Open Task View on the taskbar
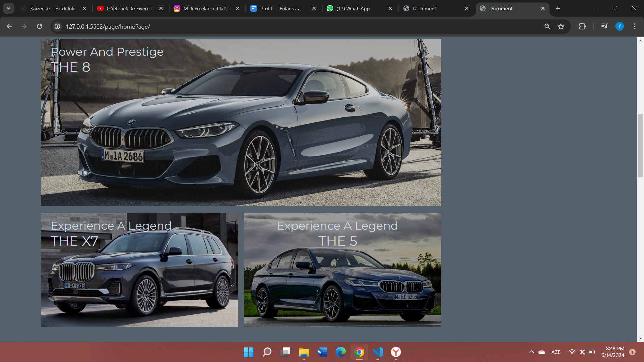Image resolution: width=644 pixels, height=362 pixels. click(285, 352)
